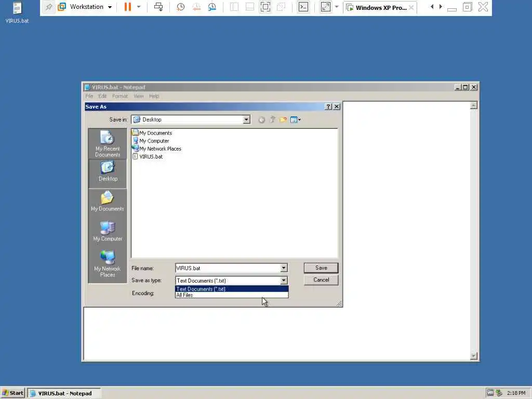Screen dimensions: 532x399
Task: Select My Computer in the file list
Action: 151,141
